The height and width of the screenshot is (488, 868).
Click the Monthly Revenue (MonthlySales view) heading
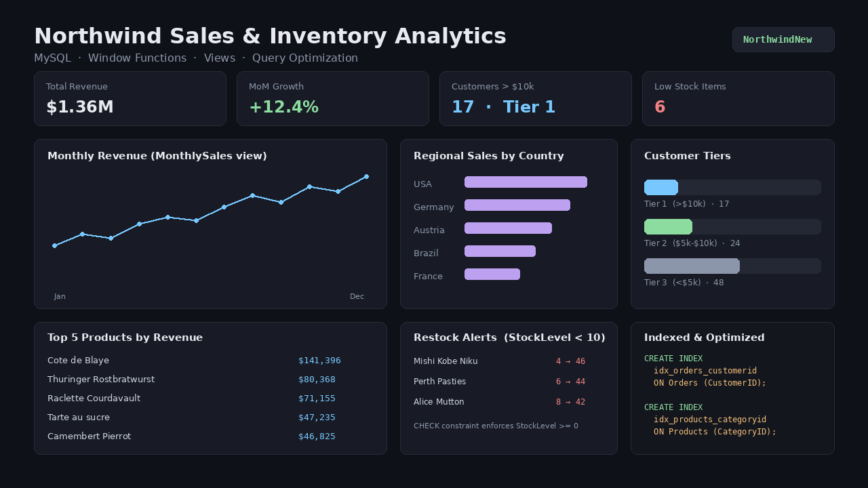pos(157,156)
